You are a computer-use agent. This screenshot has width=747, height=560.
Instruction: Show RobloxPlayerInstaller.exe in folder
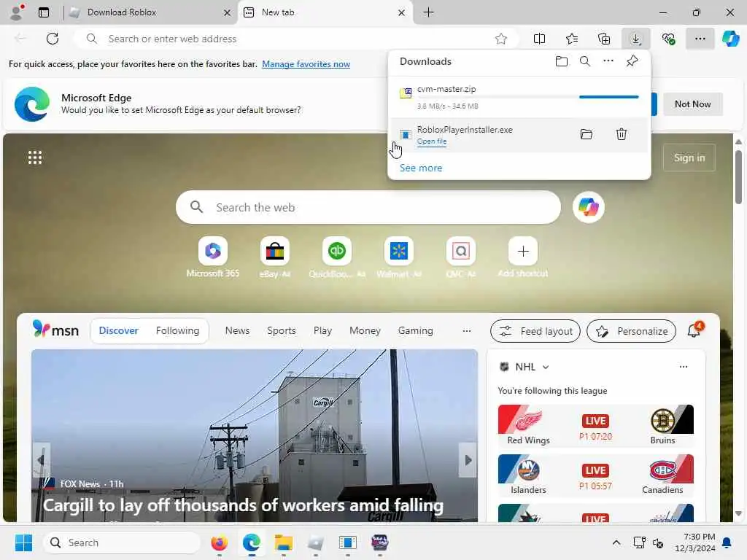tap(586, 134)
